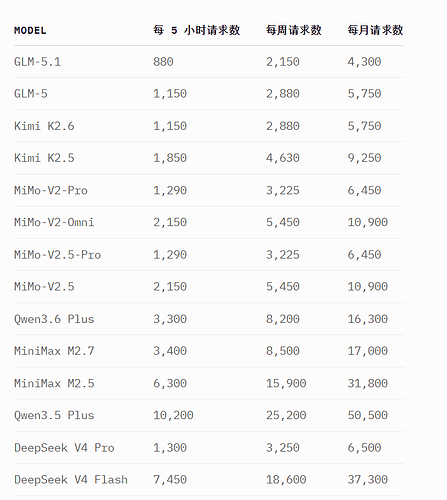Click the 每 5 小时请求数 column header
The height and width of the screenshot is (500, 447).
[x=196, y=30]
